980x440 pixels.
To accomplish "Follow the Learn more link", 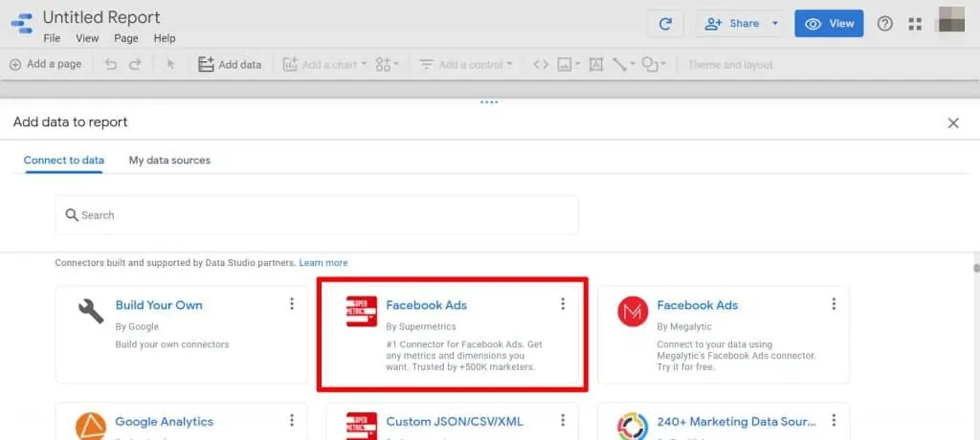I will 323,263.
